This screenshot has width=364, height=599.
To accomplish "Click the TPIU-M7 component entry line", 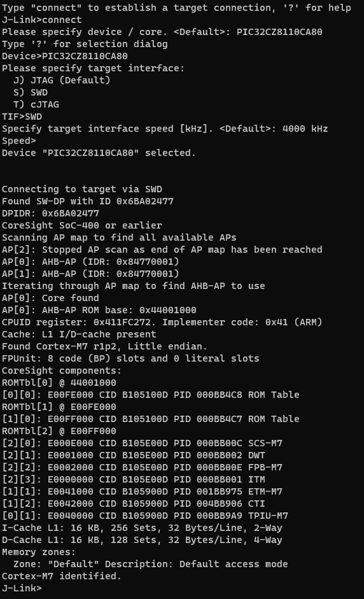I will [145, 516].
